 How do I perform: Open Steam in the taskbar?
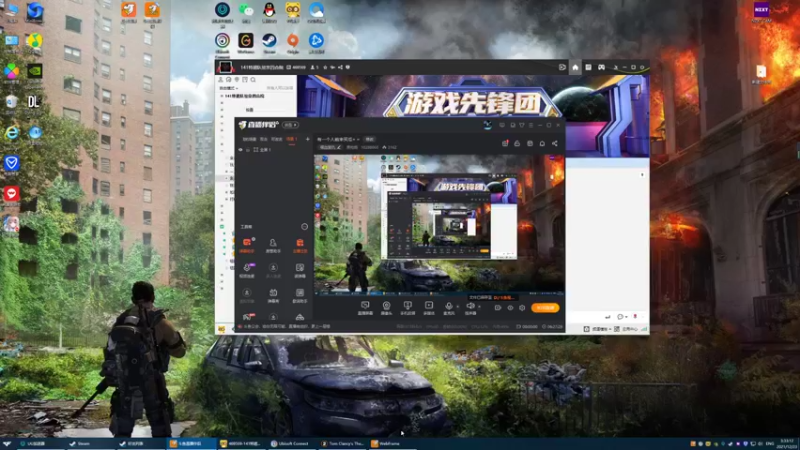point(92,444)
